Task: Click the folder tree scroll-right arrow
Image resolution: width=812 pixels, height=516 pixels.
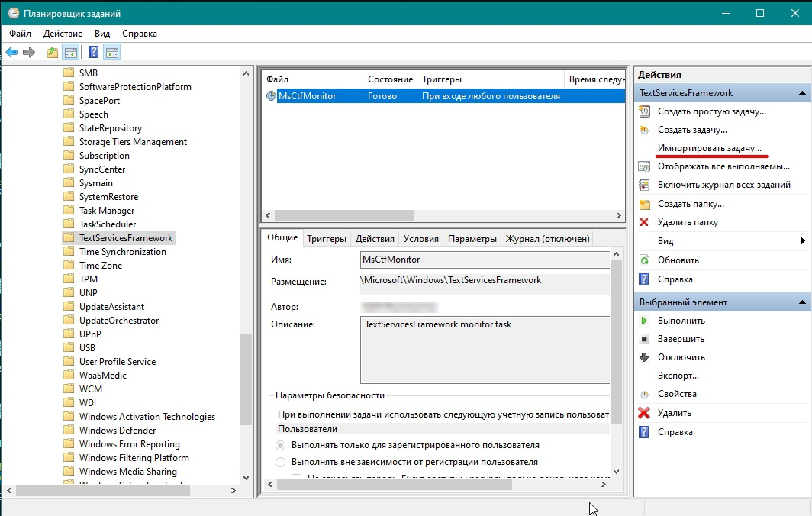Action: [234, 490]
